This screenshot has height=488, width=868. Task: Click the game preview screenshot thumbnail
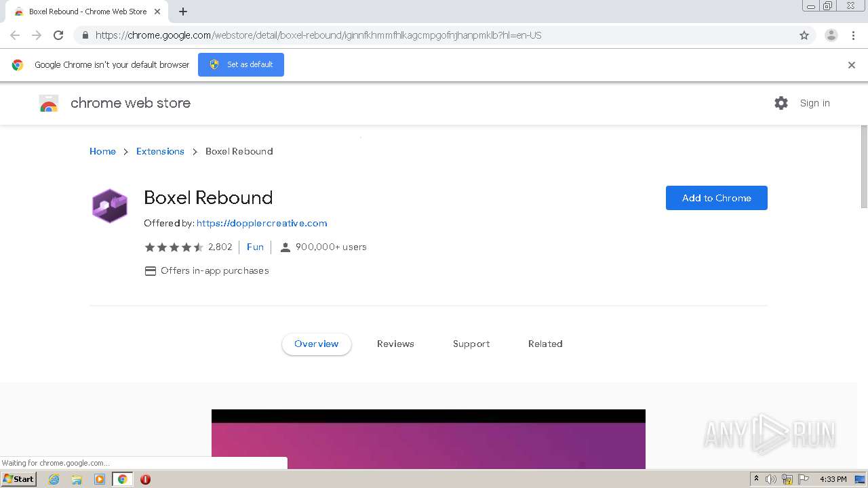[429, 439]
